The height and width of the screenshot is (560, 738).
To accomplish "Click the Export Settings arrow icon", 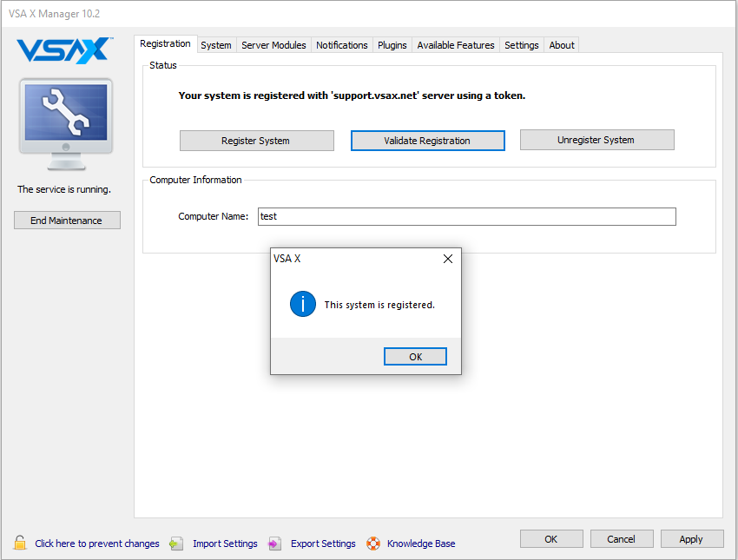I will [274, 544].
